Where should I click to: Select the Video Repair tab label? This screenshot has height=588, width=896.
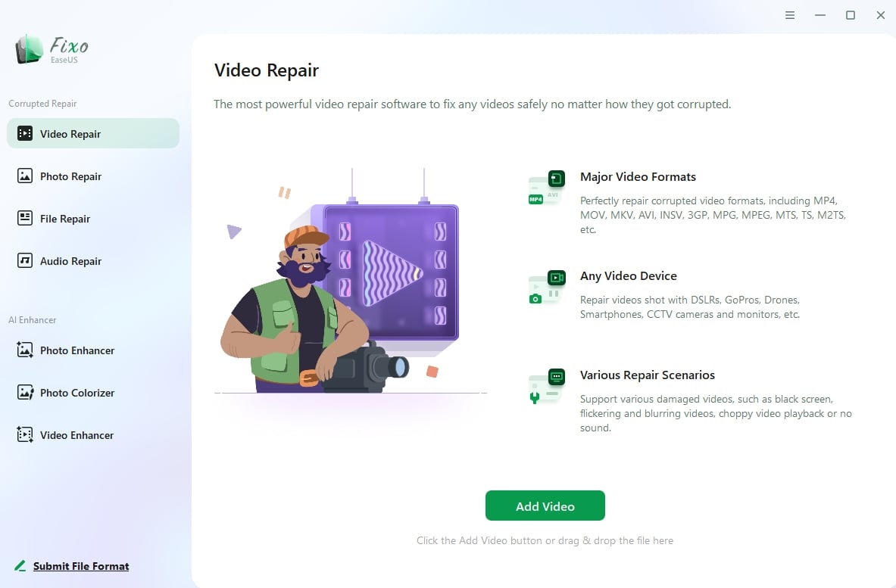point(70,134)
